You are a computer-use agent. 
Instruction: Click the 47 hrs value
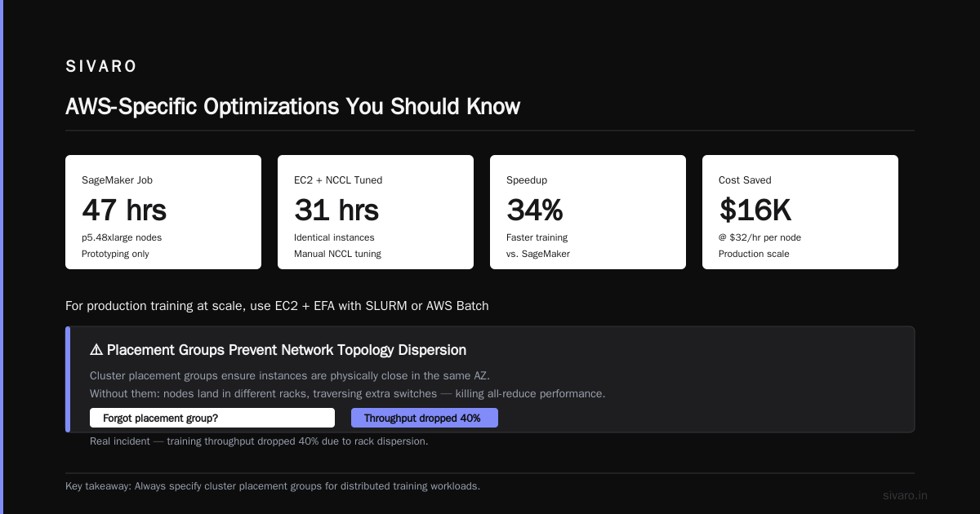click(124, 210)
